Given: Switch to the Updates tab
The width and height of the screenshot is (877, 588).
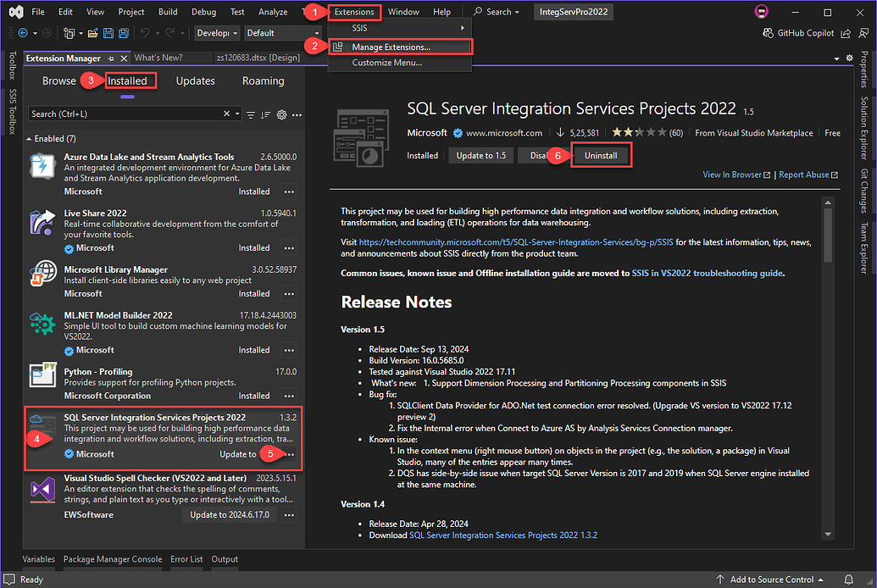Looking at the screenshot, I should click(x=195, y=80).
